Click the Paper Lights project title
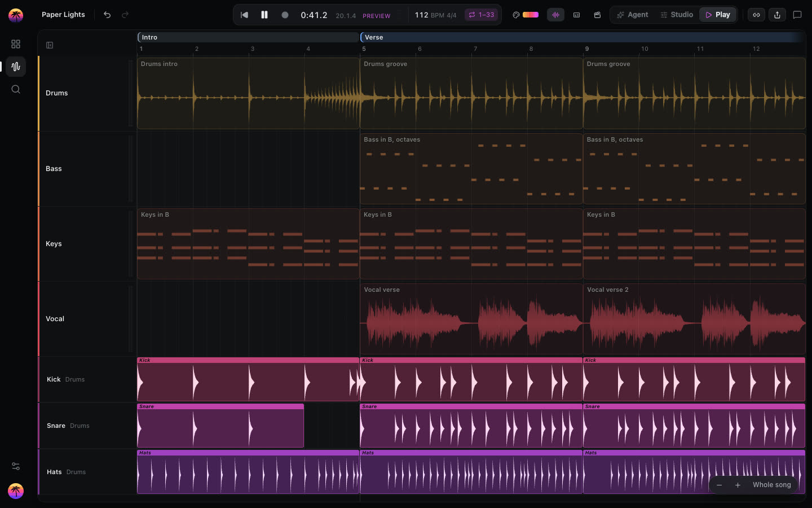The height and width of the screenshot is (508, 812). pyautogui.click(x=63, y=15)
